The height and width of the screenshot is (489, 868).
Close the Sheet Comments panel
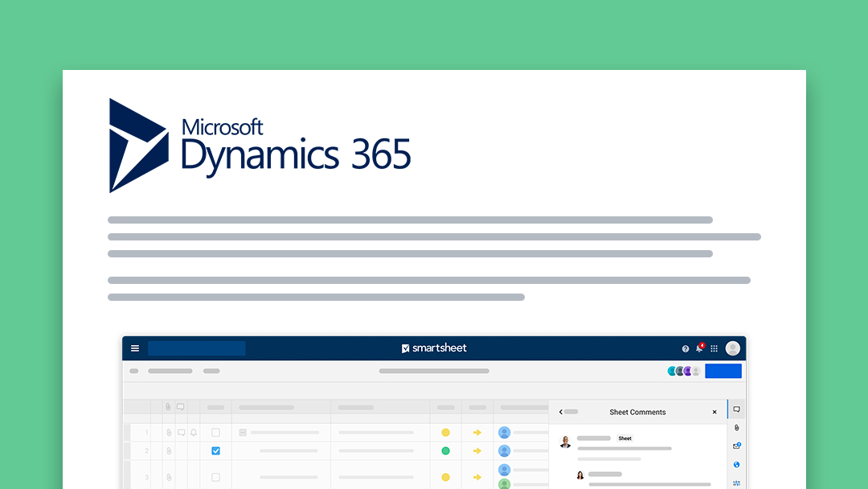[714, 412]
